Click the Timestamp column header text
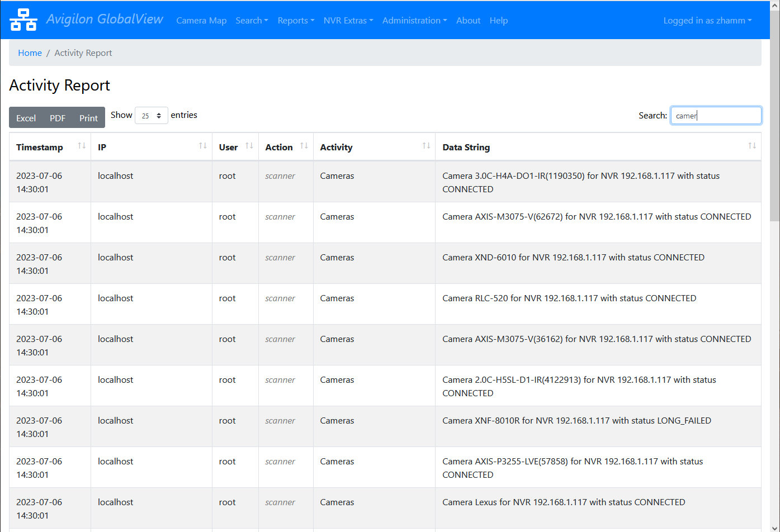This screenshot has width=780, height=532. [39, 148]
